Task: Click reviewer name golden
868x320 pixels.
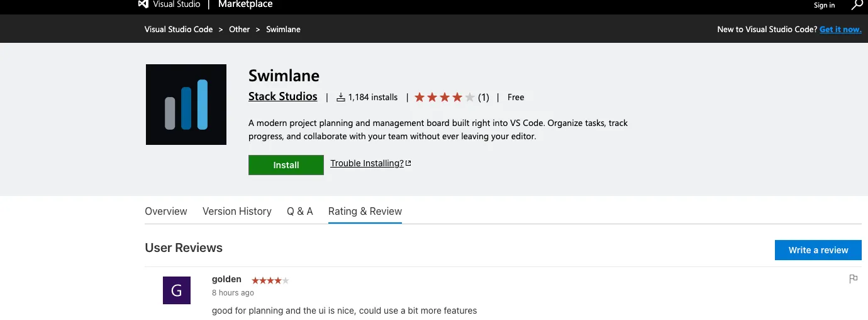Action: click(226, 280)
